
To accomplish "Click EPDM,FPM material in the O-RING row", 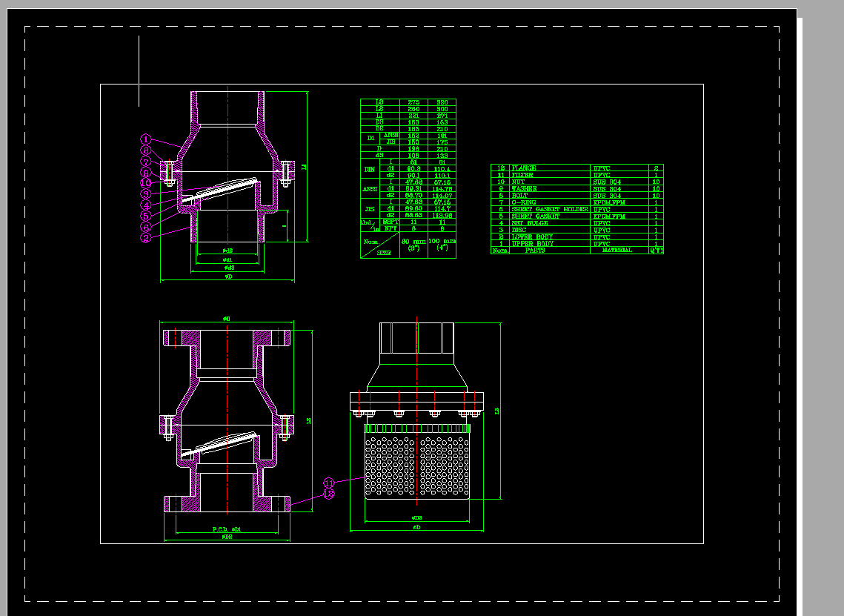I will tap(609, 202).
